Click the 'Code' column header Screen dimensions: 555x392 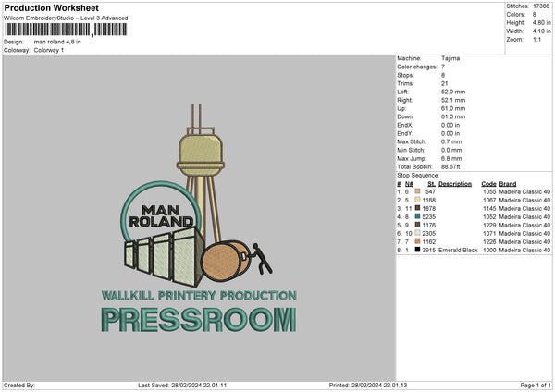pyautogui.click(x=488, y=184)
